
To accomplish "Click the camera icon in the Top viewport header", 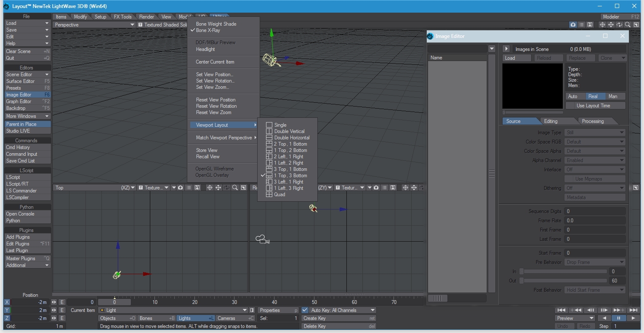I will click(x=180, y=188).
